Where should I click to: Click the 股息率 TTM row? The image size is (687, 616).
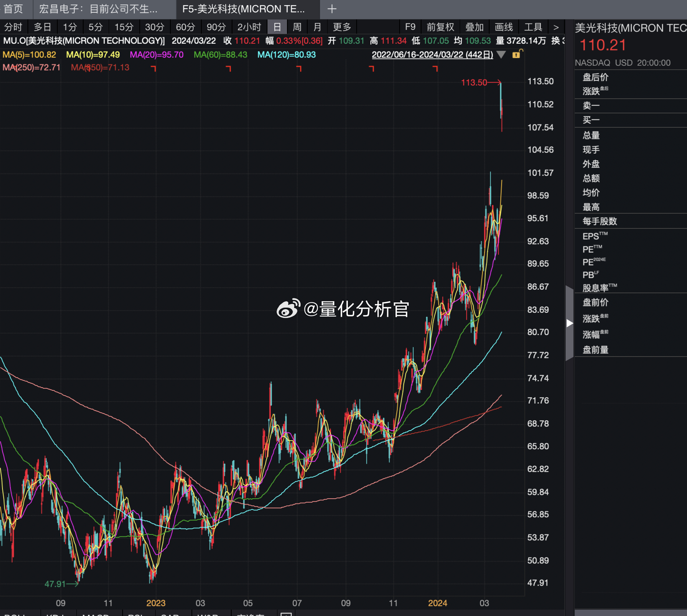631,288
